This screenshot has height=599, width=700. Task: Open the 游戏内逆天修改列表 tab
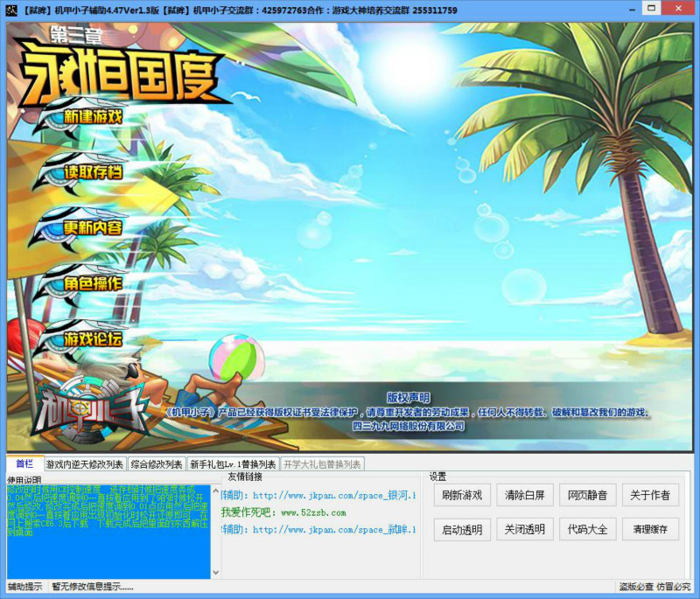(x=85, y=464)
